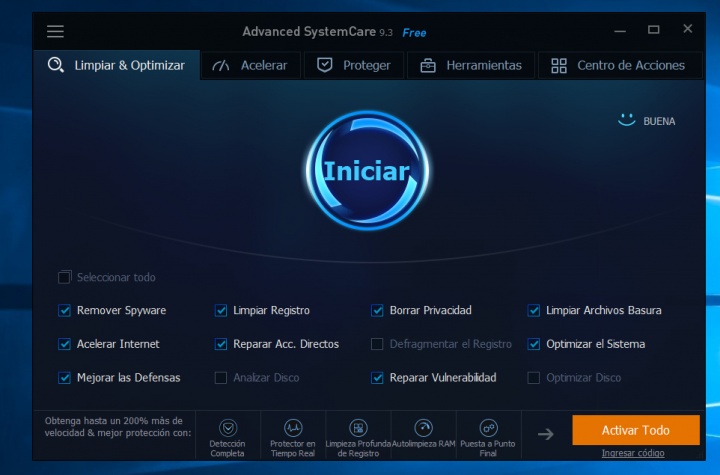Start scan with the Iniciar button

(x=367, y=170)
